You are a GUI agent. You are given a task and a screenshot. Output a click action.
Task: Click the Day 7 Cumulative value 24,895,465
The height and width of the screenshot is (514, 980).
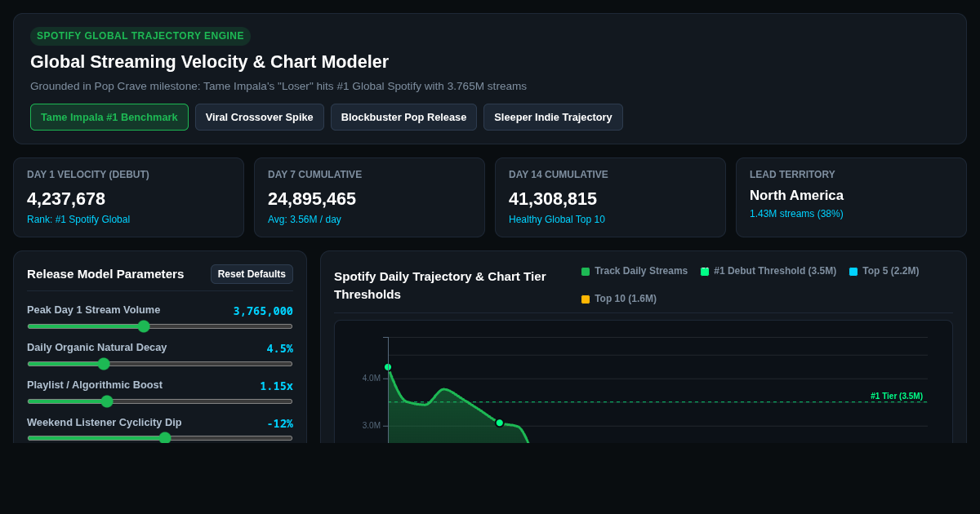[x=312, y=199]
